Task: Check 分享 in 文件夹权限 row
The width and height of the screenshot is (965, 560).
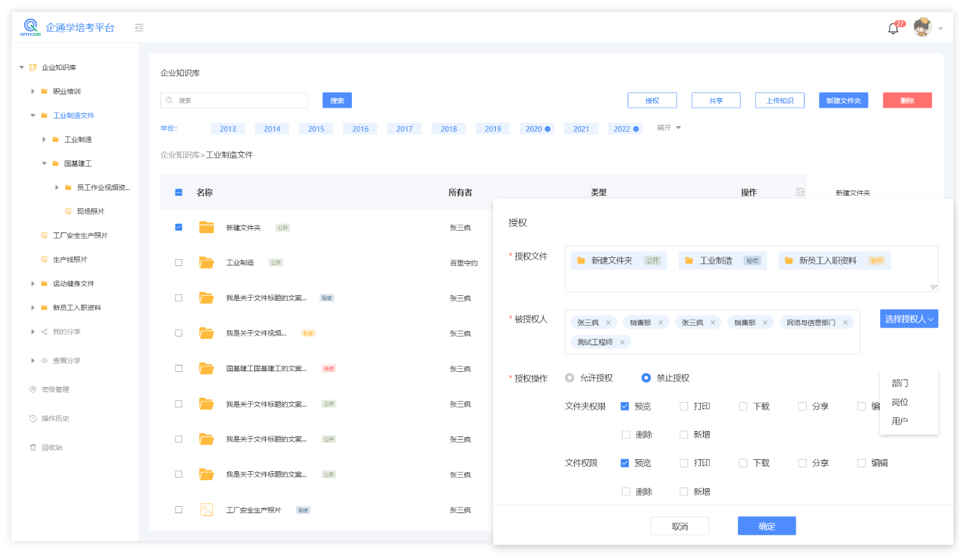Action: [x=802, y=406]
